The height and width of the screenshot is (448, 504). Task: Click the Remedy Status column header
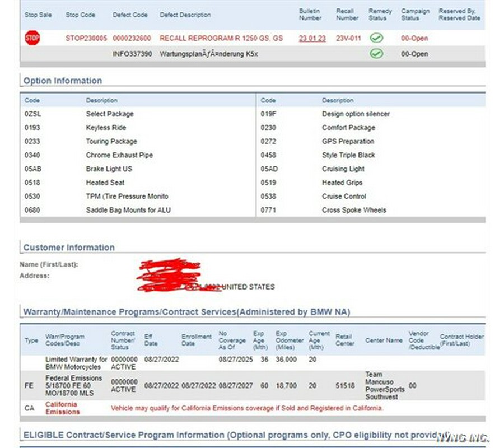pyautogui.click(x=380, y=15)
